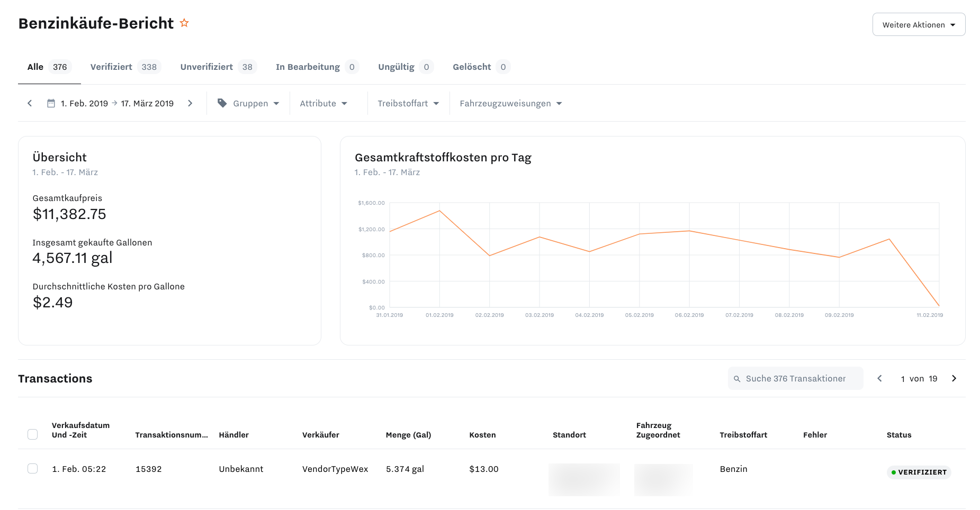Click the $2.49 average cost value
Image resolution: width=980 pixels, height=510 pixels.
pos(52,302)
